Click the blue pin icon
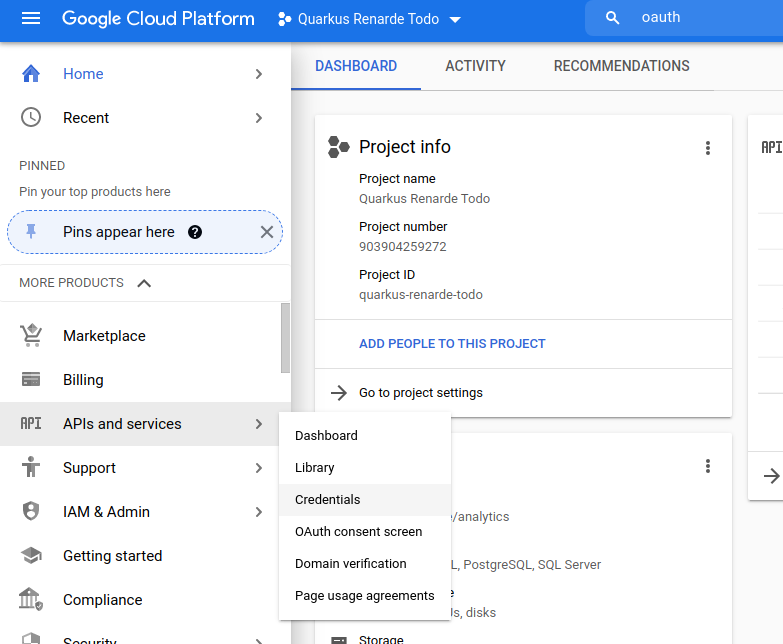The width and height of the screenshot is (783, 644). click(31, 232)
